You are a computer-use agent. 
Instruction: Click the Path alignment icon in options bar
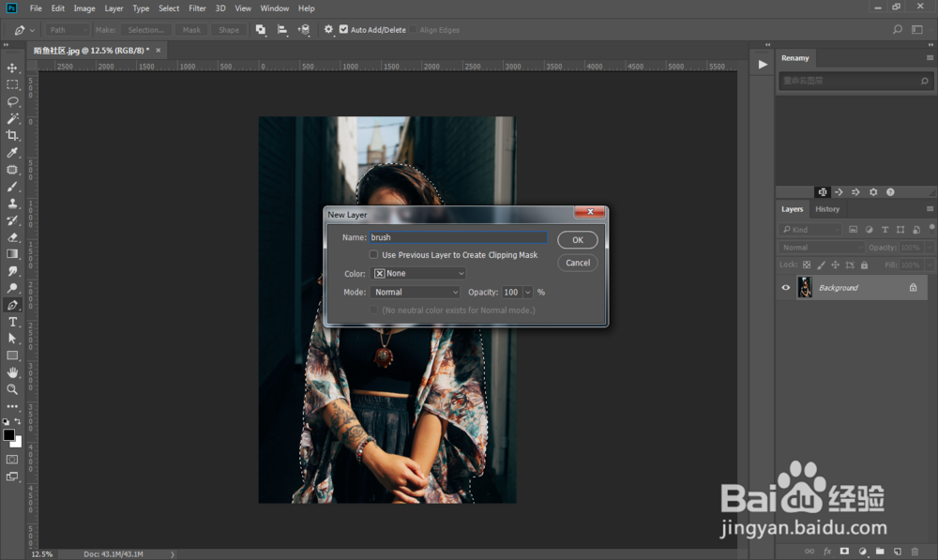(282, 29)
